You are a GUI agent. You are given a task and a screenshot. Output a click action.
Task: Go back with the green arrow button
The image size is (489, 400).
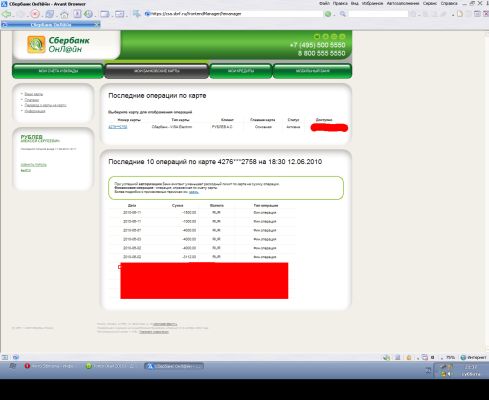[x=6, y=14]
